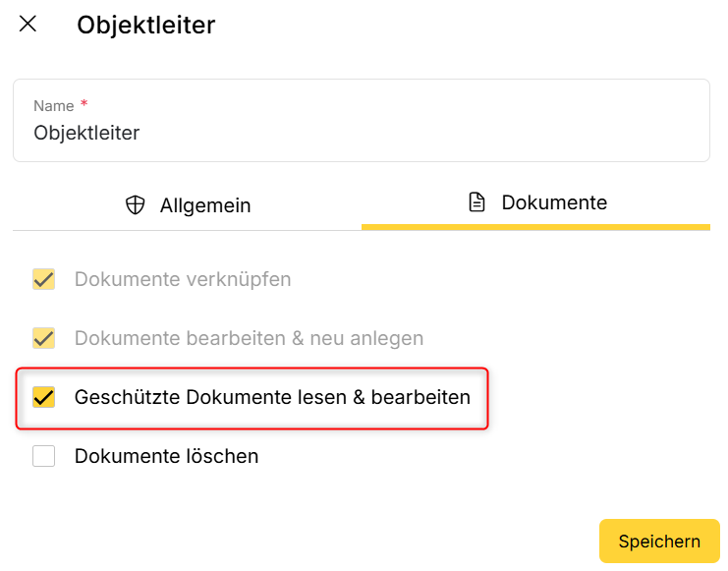Image resolution: width=728 pixels, height=571 pixels.
Task: Click the 'Dokumente verknüpfen' label text
Action: click(183, 279)
